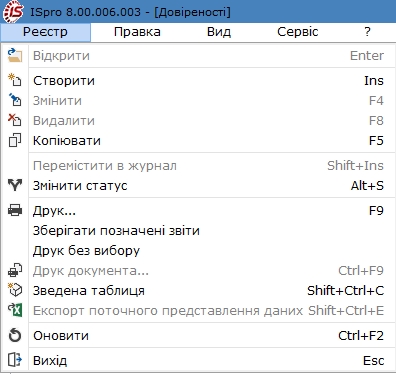Toggle Друк без вибору option
The width and height of the screenshot is (396, 374).
pyautogui.click(x=207, y=250)
